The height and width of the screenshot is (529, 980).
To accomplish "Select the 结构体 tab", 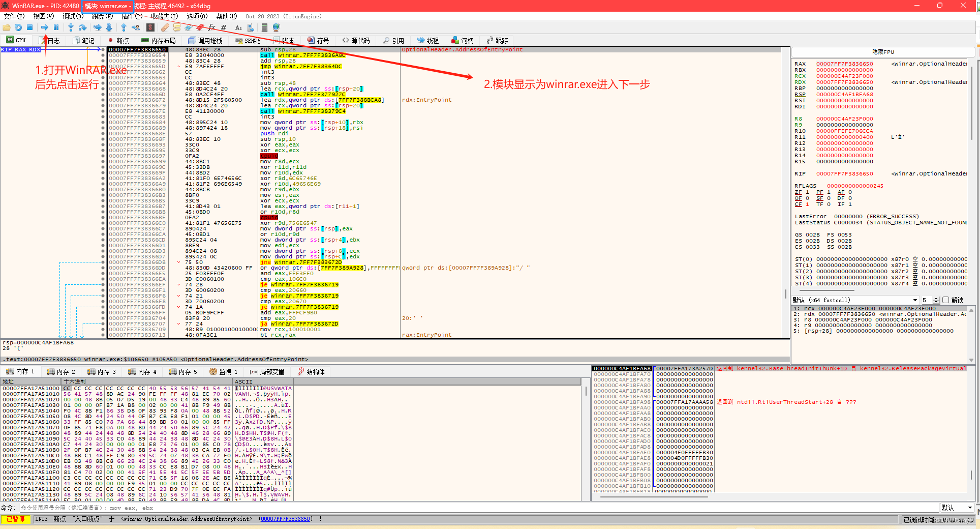I will click(x=311, y=372).
